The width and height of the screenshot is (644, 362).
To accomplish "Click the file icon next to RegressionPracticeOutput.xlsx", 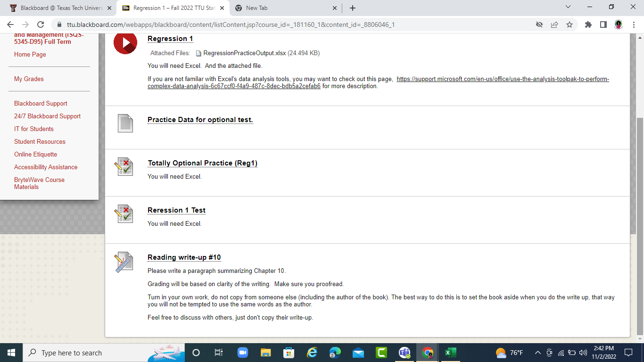I will [198, 53].
